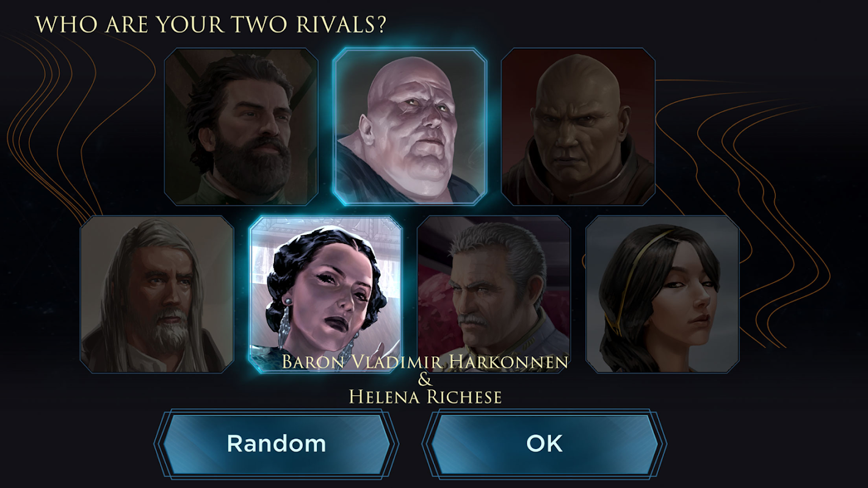
Task: Select the dark-haired bearded man portrait
Action: coord(241,127)
